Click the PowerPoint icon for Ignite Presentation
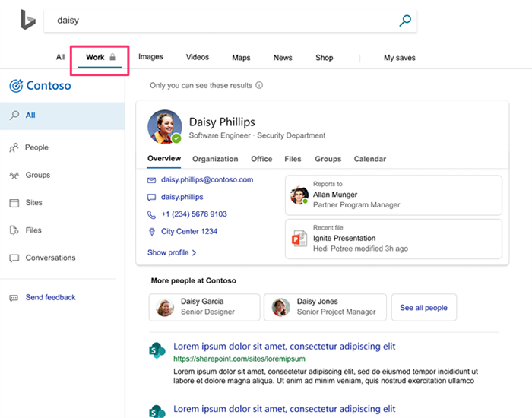Screen dimensions: 532x418 [299, 239]
